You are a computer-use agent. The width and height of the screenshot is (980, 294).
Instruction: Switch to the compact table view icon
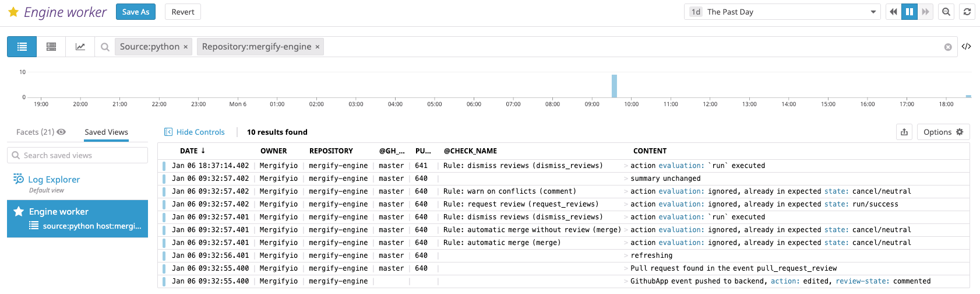coord(51,47)
